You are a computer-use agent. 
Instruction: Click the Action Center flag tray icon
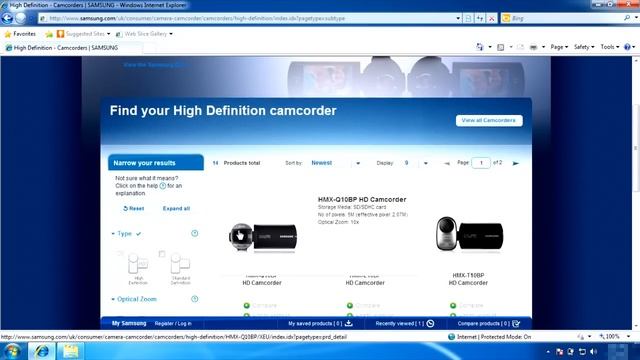pos(560,351)
